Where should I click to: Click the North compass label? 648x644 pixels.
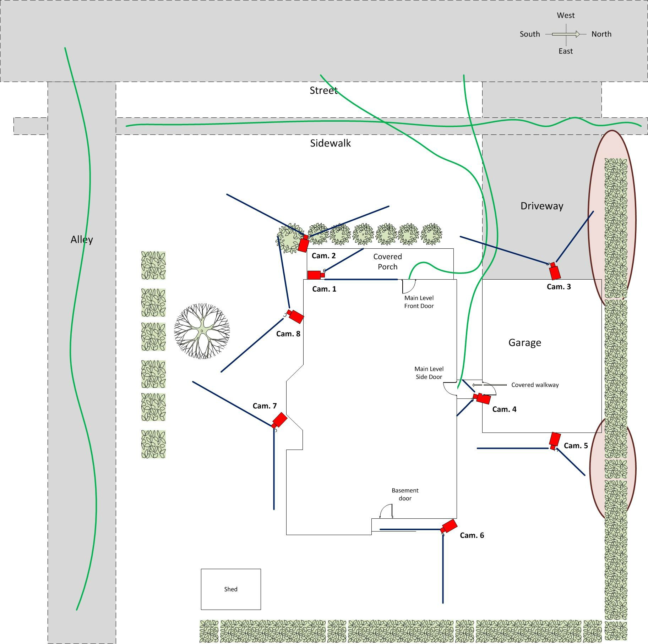pyautogui.click(x=601, y=34)
